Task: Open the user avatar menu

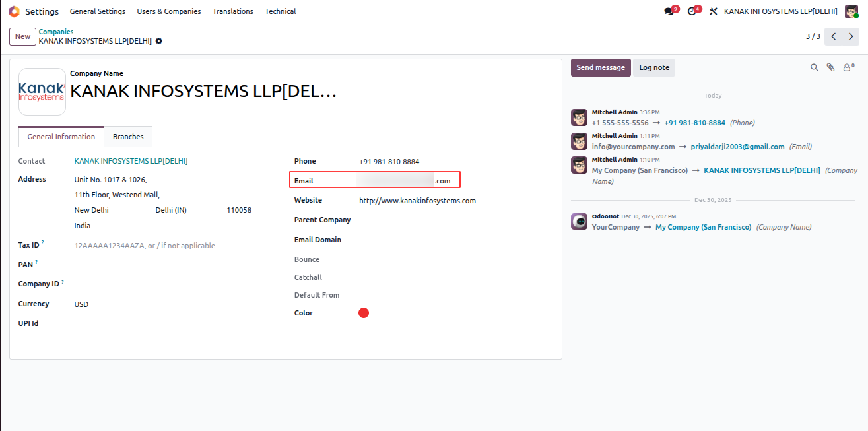Action: 851,11
